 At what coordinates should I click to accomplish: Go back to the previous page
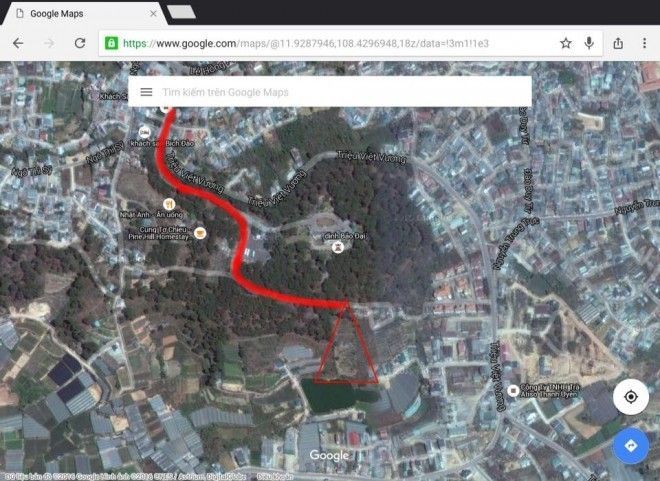tap(18, 44)
